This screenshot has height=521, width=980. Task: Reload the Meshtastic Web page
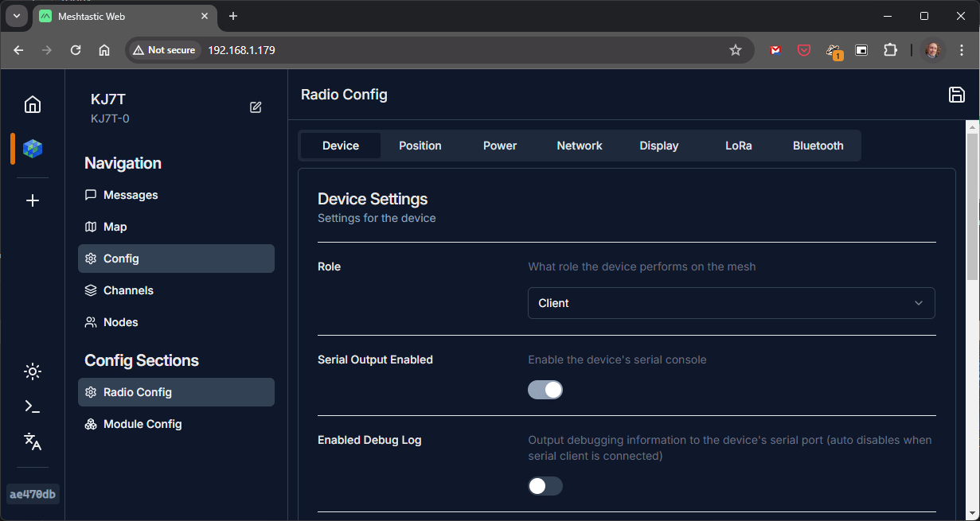[76, 50]
